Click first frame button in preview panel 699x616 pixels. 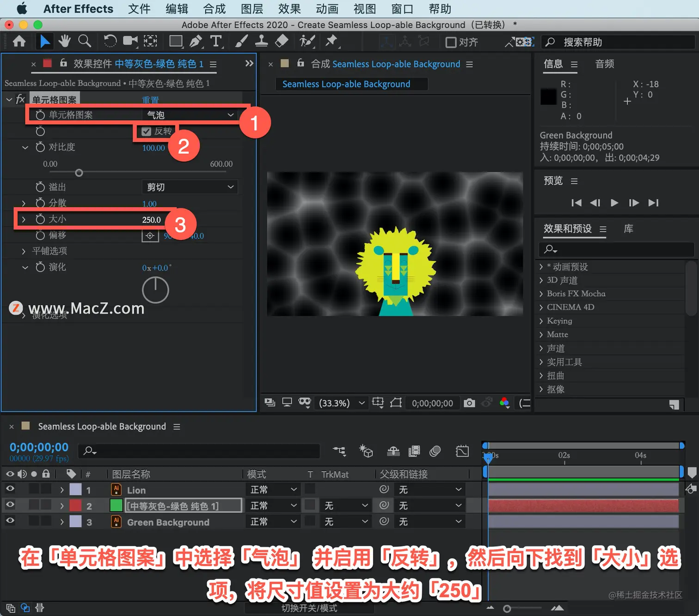coord(576,203)
